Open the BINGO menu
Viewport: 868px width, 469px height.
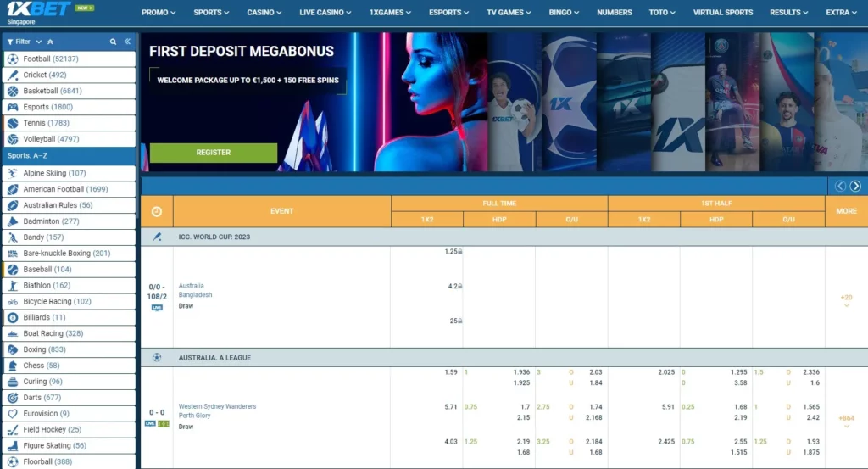(x=564, y=12)
